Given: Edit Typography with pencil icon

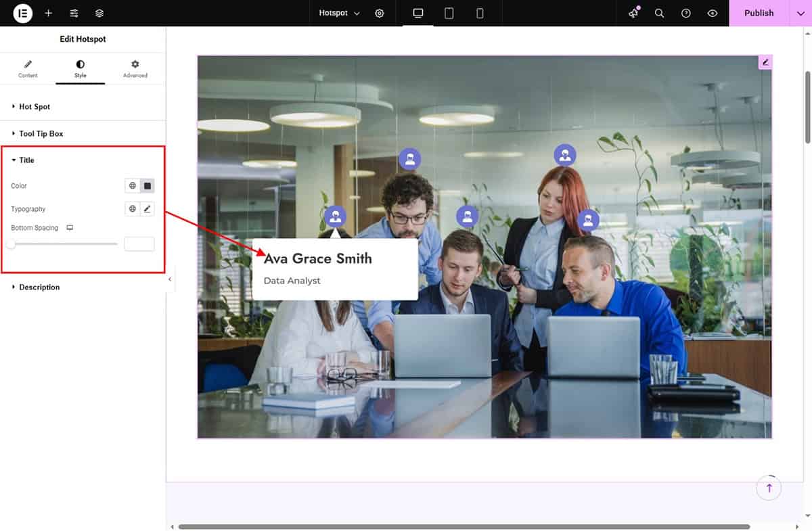Looking at the screenshot, I should [148, 209].
